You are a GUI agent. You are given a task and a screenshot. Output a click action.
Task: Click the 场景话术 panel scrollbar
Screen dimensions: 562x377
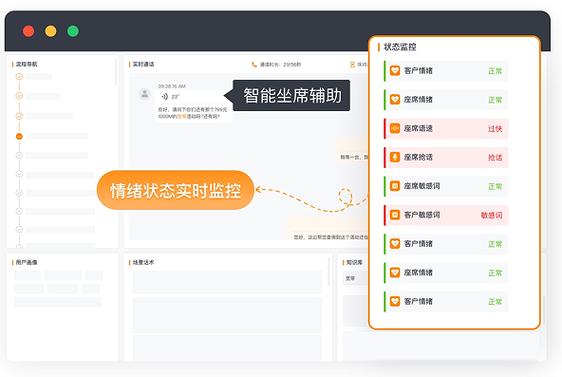click(x=329, y=271)
